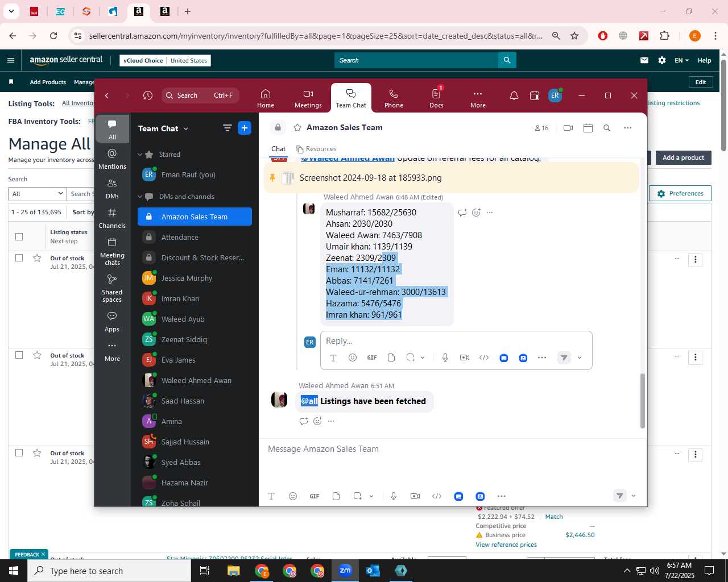Switch to the Resources tab in the chat
Screen dimensions: 728x582
[316, 149]
